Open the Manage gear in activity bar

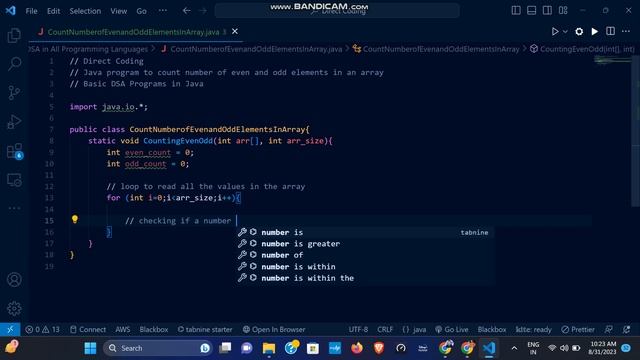pos(14,308)
